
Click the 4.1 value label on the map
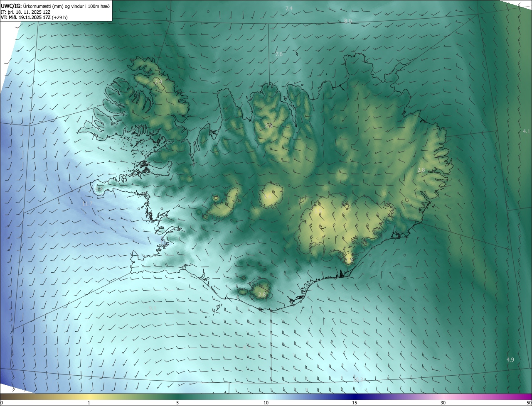[526, 131]
